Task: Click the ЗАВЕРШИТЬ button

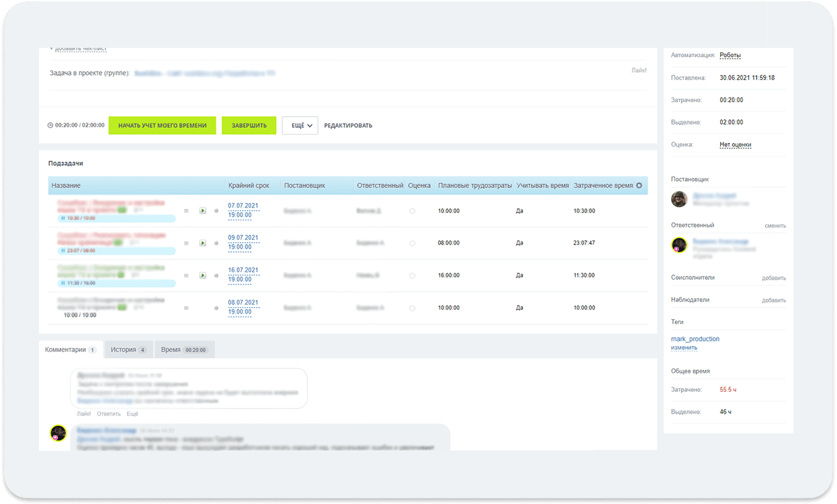Action: [x=249, y=125]
